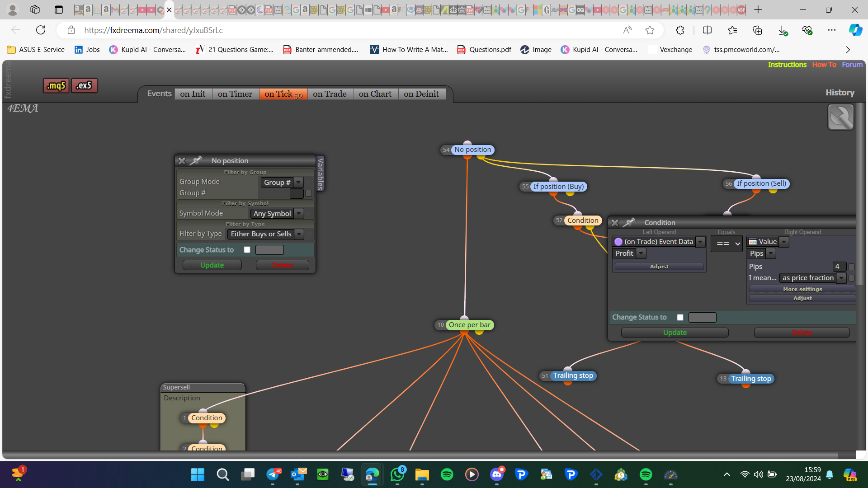The height and width of the screenshot is (488, 868).
Task: Switch to the on Timer tab
Action: click(x=235, y=94)
